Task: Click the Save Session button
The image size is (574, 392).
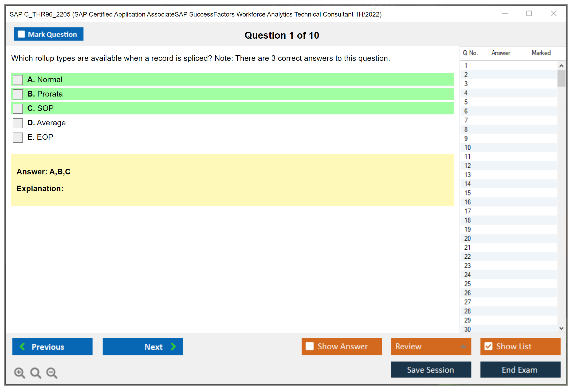Action: 431,370
